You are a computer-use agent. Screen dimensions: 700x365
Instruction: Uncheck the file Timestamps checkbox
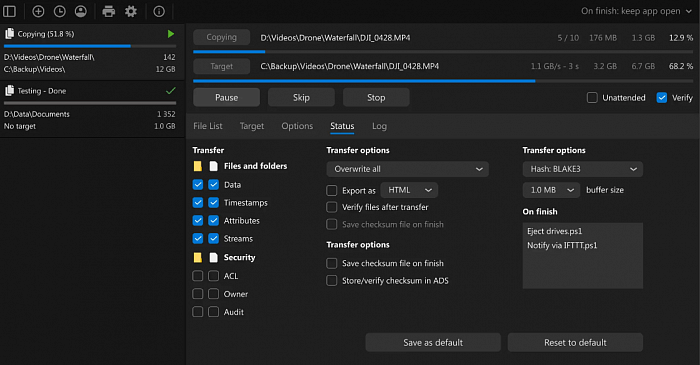214,203
